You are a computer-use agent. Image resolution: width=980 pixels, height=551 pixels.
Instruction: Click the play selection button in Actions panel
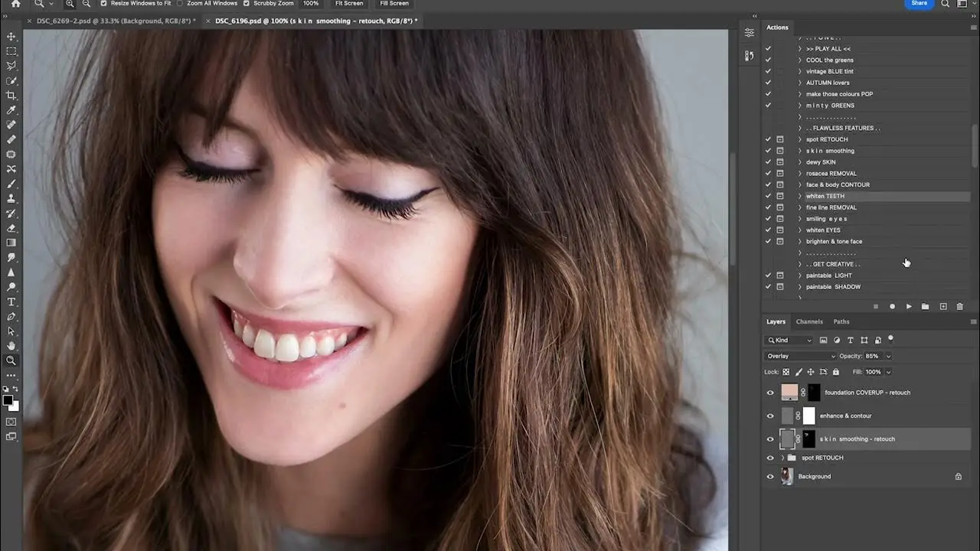[x=909, y=307]
